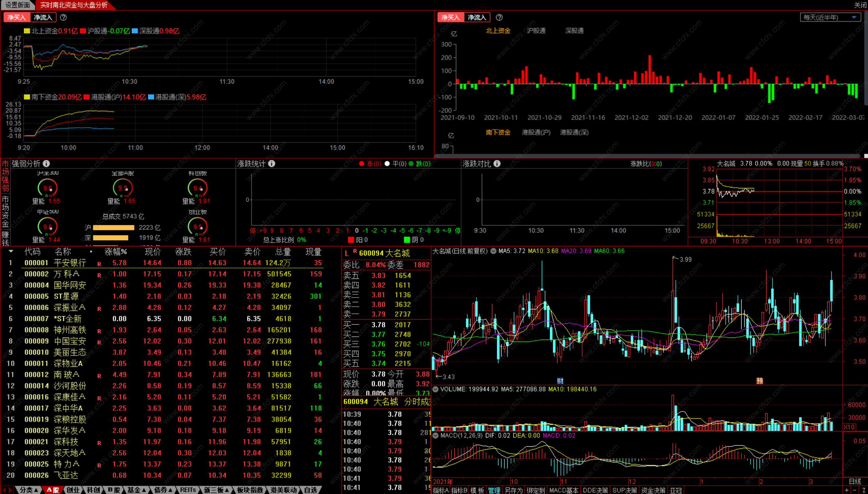868x494 pixels.
Task: Toggle 沪股通 series in history chart
Action: tap(536, 30)
